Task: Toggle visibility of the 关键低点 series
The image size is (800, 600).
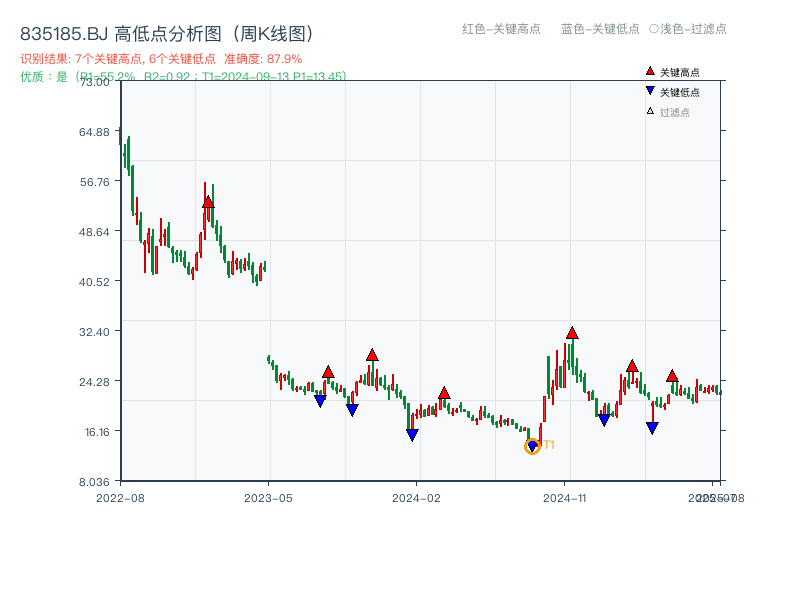Action: pyautogui.click(x=670, y=89)
